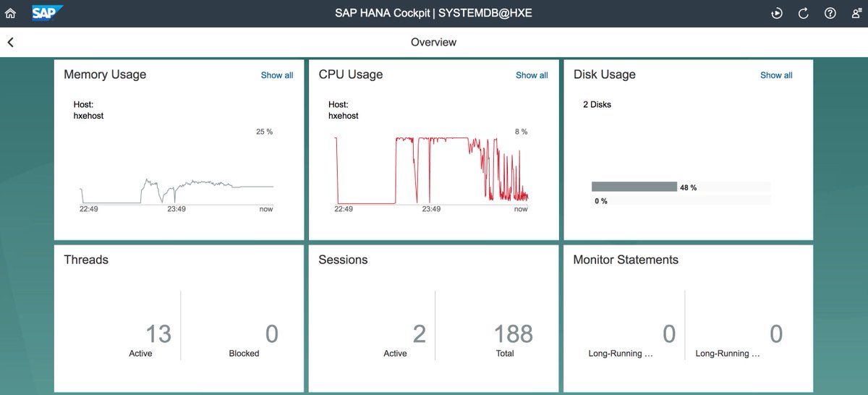The image size is (868, 395).
Task: Open the user profile icon
Action: coord(856,13)
